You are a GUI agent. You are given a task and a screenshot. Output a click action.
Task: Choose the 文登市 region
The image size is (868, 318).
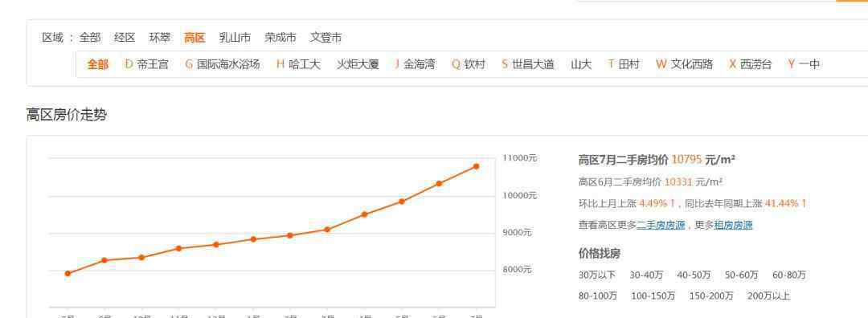tap(325, 38)
